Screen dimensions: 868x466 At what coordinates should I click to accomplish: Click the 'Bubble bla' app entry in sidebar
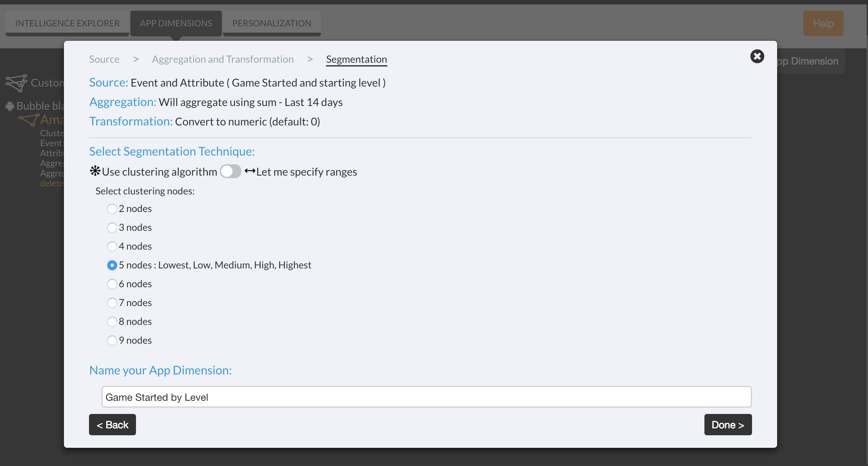pos(40,106)
